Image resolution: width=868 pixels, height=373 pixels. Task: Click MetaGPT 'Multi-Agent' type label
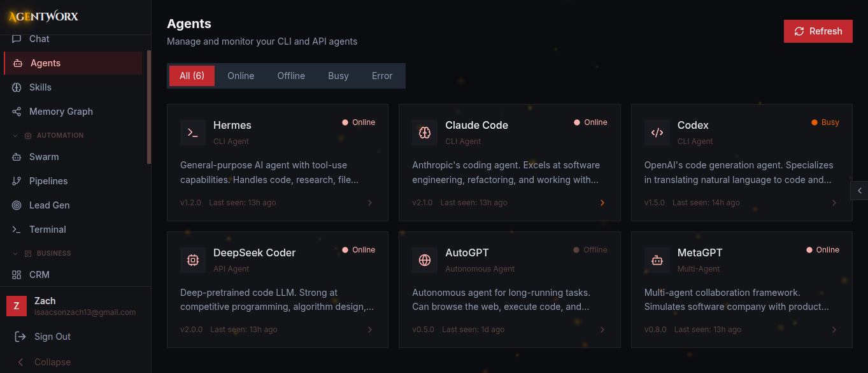click(699, 269)
